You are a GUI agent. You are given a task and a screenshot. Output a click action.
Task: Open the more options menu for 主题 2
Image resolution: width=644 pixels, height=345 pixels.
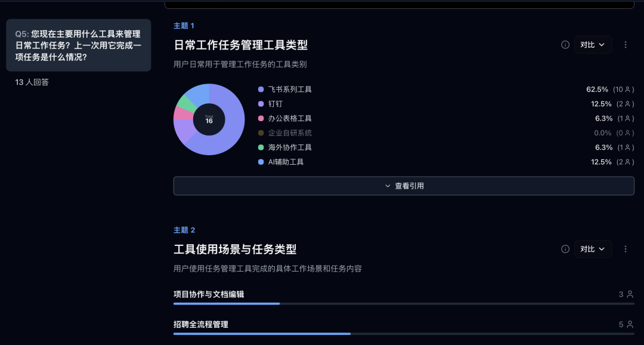click(626, 249)
